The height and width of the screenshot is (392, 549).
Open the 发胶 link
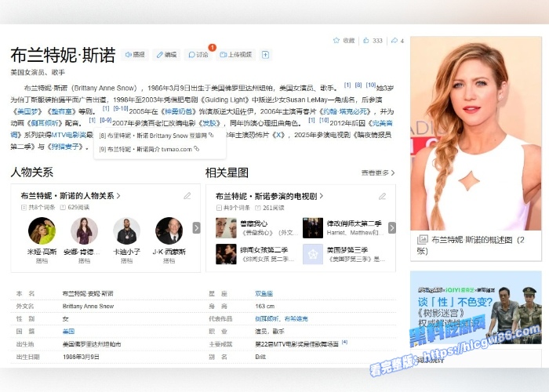(209, 123)
